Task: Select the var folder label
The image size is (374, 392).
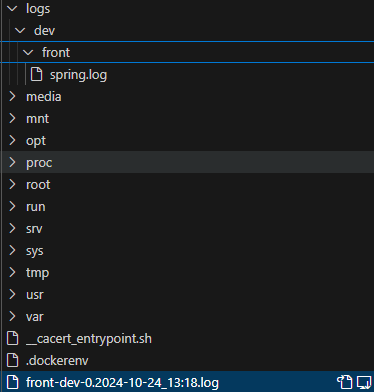Action: (x=35, y=317)
